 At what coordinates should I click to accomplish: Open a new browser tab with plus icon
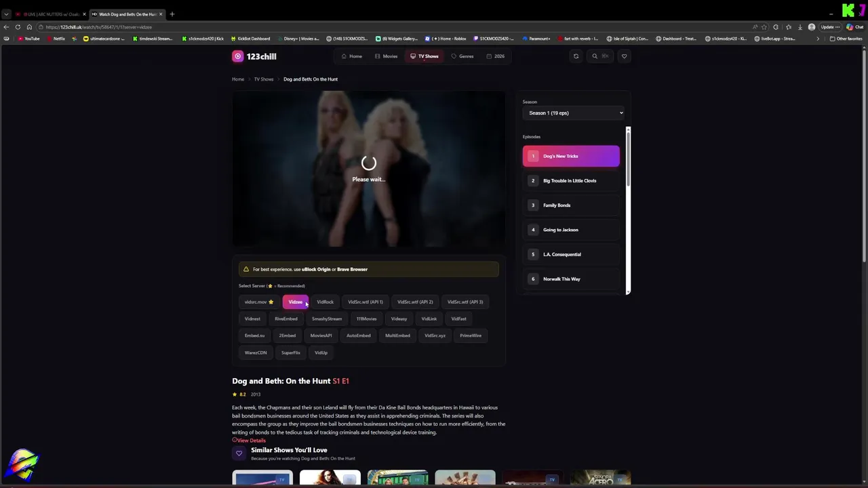(x=172, y=14)
